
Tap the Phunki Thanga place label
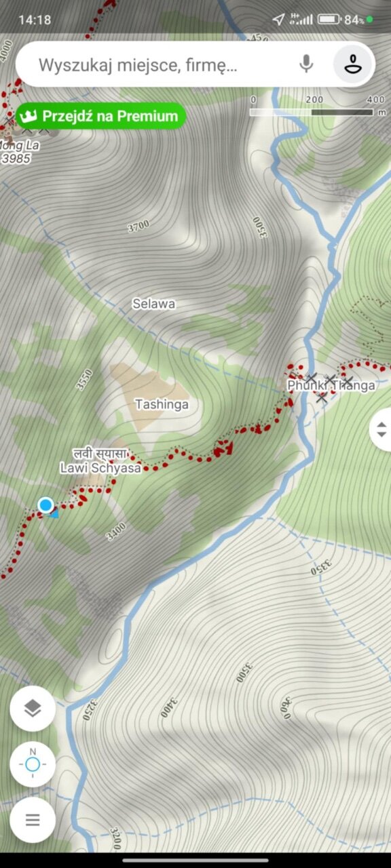(x=331, y=385)
